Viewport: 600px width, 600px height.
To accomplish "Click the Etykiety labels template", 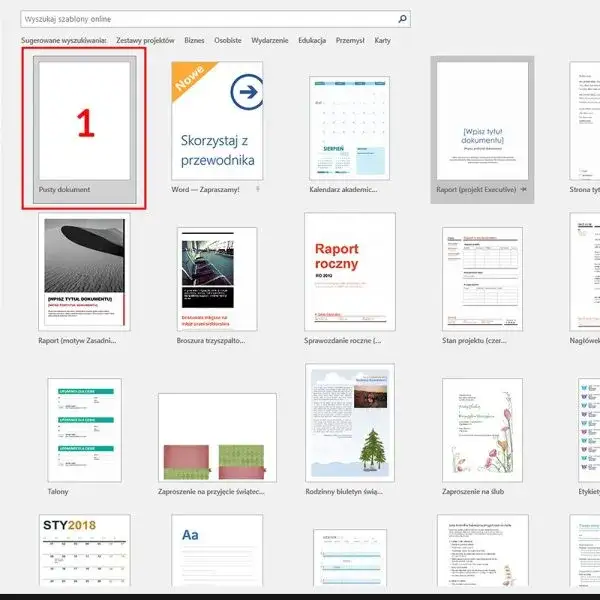I will [589, 430].
